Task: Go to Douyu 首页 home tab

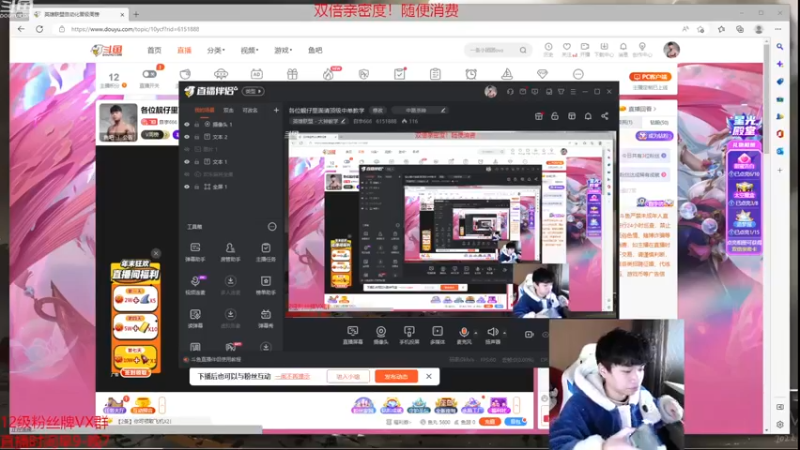Action: pos(154,51)
